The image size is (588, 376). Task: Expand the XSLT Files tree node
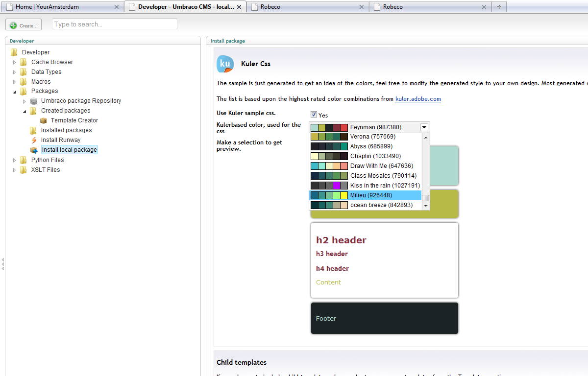click(15, 170)
